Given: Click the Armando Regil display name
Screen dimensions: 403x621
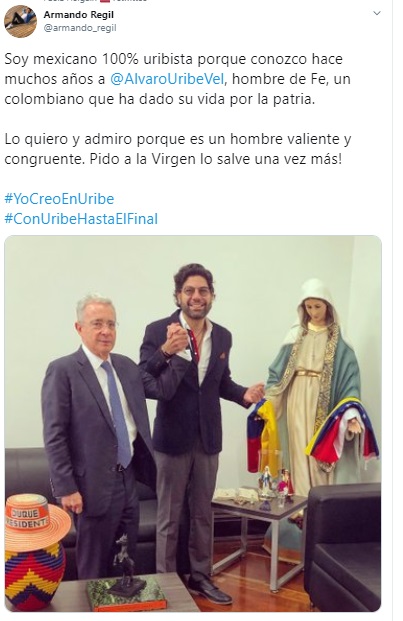Looking at the screenshot, I should (x=78, y=15).
